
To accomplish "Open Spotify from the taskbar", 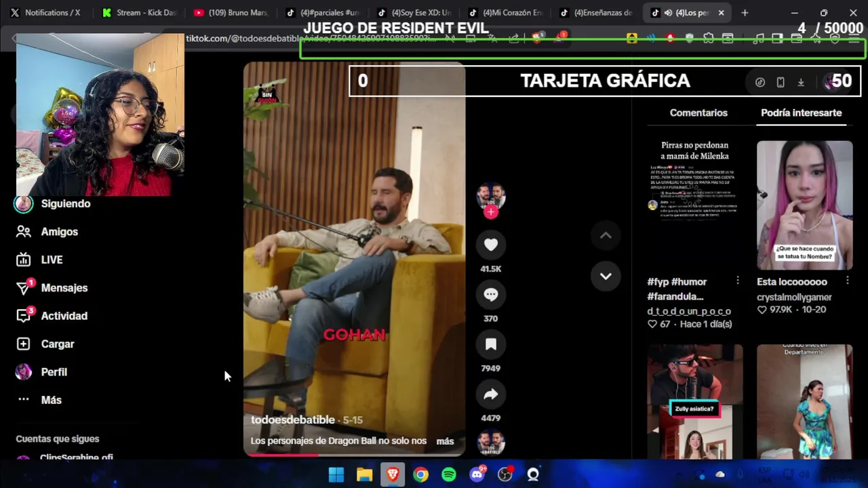I will point(449,474).
